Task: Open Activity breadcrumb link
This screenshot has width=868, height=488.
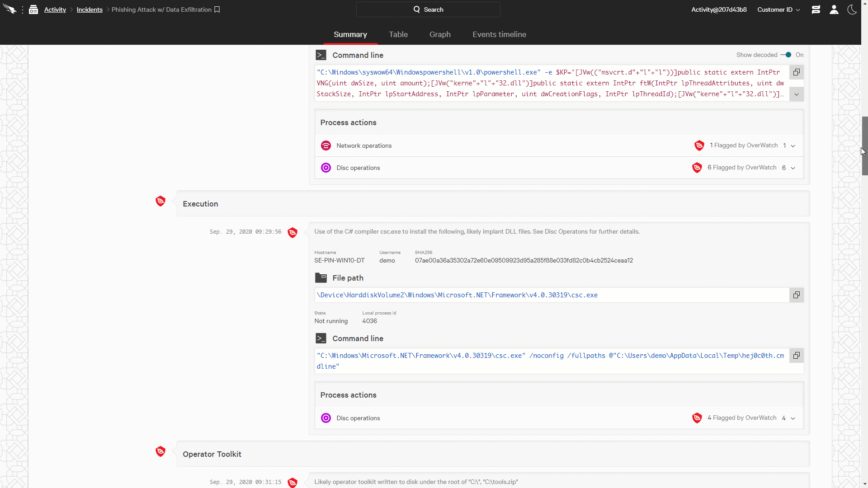Action: pos(55,9)
